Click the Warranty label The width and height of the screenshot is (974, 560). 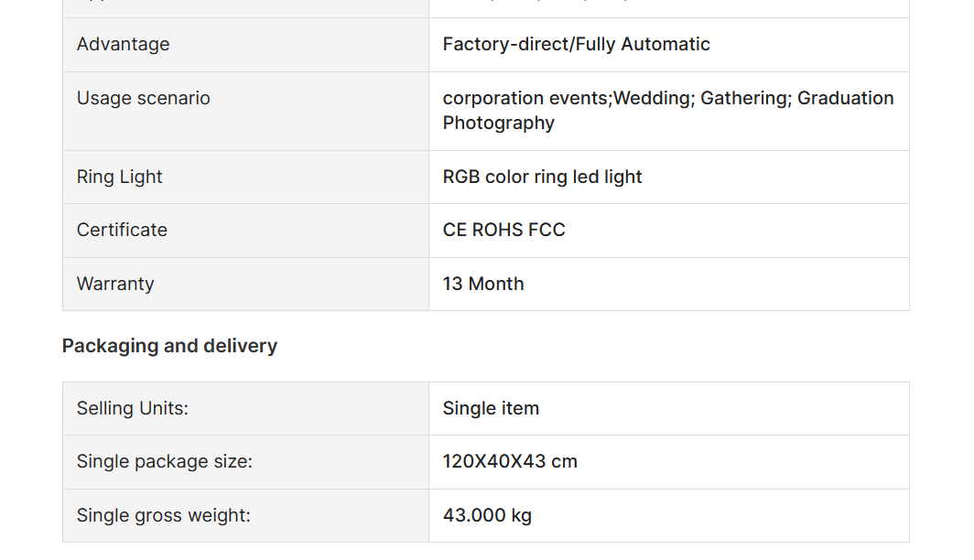(115, 284)
